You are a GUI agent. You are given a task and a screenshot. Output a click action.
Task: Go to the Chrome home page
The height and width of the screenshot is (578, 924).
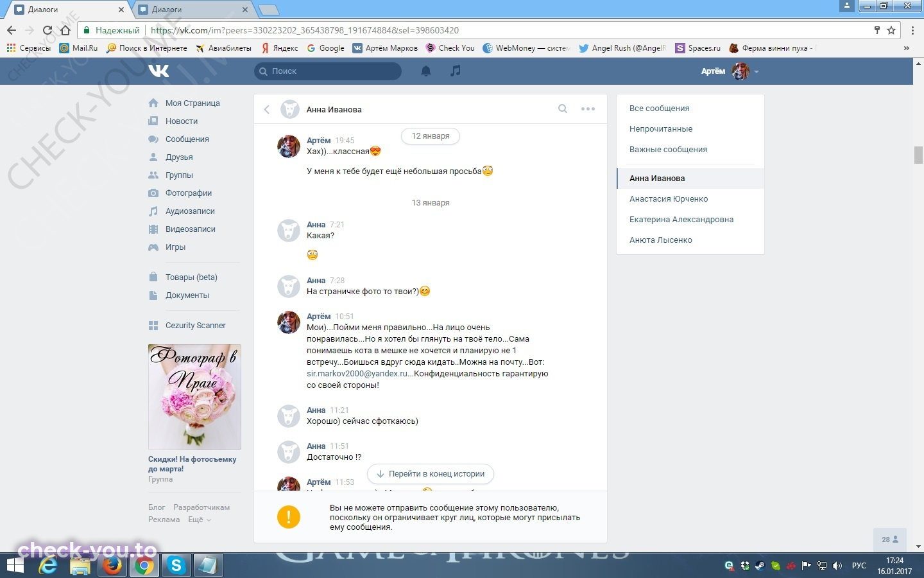pos(65,30)
